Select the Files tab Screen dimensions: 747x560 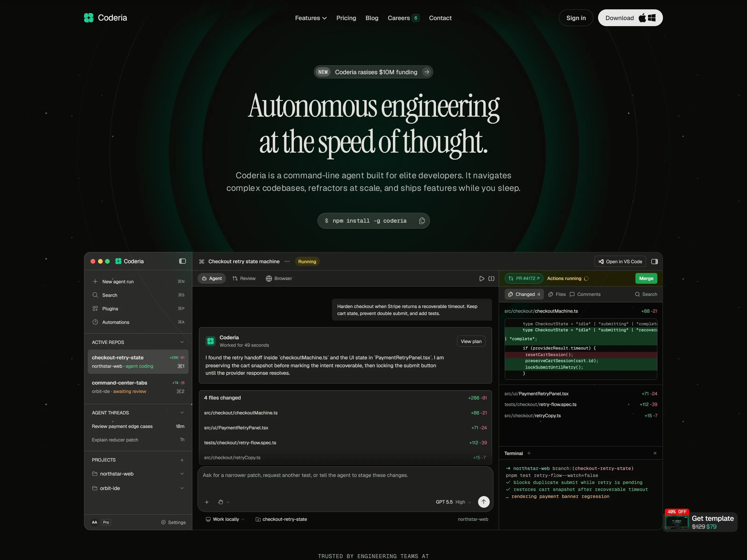tap(557, 294)
